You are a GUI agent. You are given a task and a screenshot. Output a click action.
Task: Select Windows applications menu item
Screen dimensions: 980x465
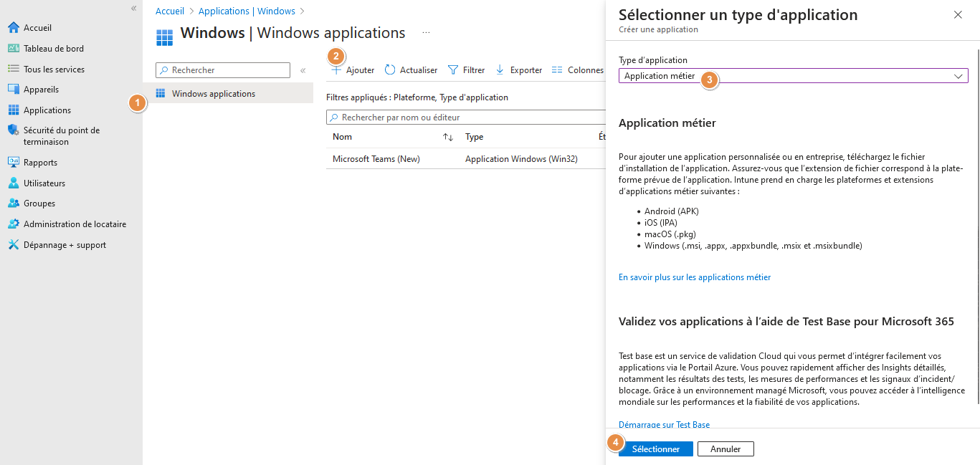213,94
